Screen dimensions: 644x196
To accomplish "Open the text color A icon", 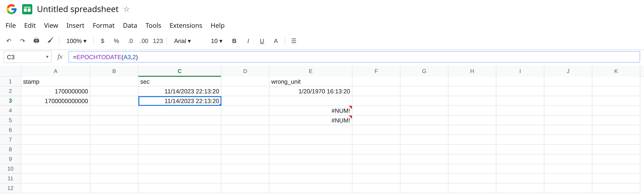I will (276, 41).
